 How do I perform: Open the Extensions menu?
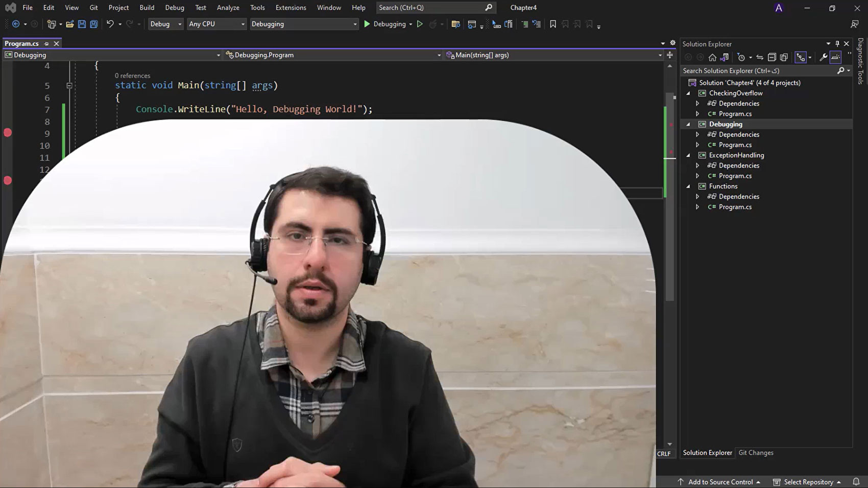point(291,8)
